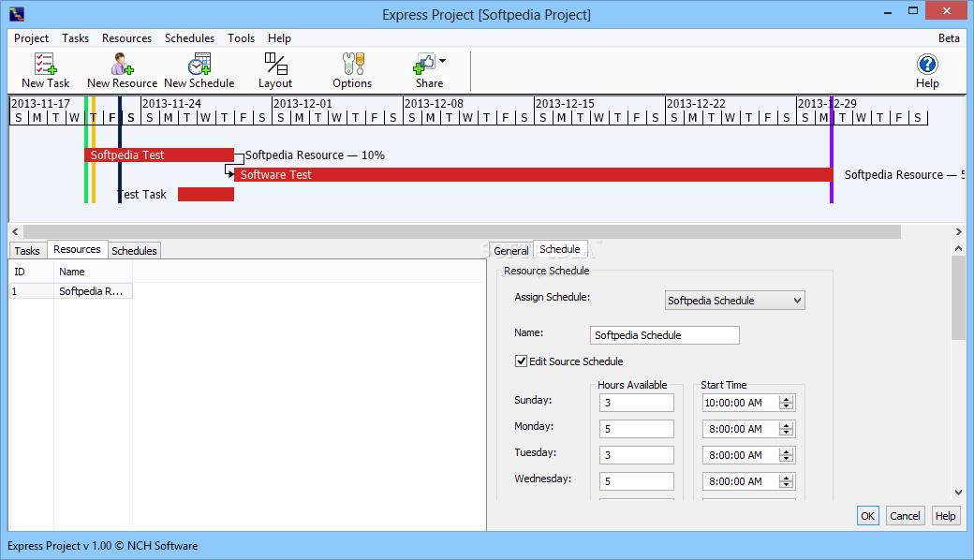Screen dimensions: 974x560
Task: Toggle the Edit Source Schedule checkbox
Action: click(x=521, y=361)
